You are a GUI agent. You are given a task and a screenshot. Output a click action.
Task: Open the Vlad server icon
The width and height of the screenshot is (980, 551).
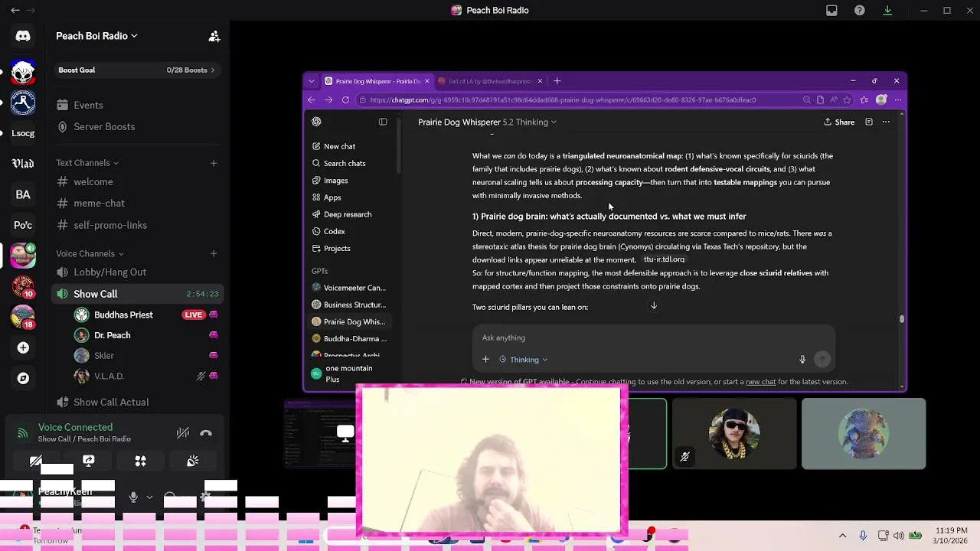23,164
